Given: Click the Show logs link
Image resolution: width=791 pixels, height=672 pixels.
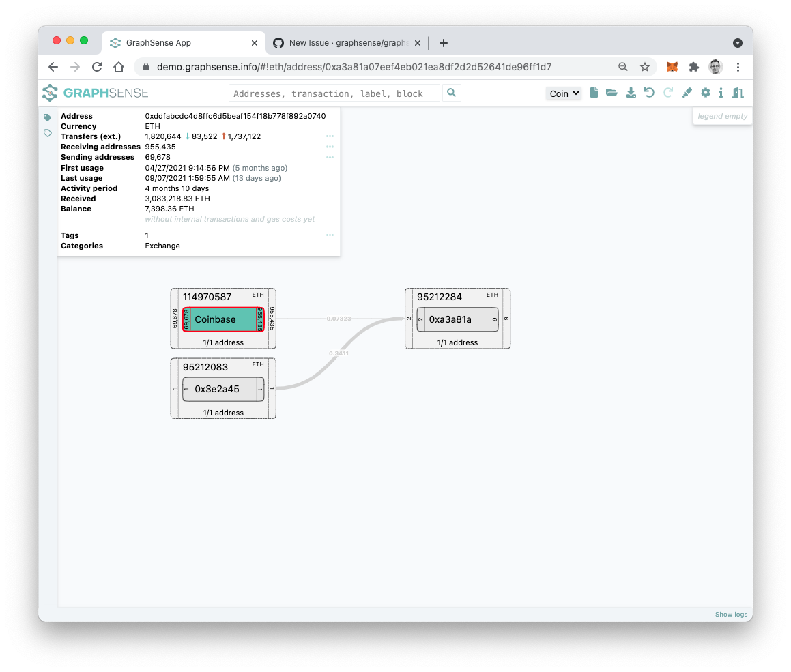Looking at the screenshot, I should [x=731, y=614].
